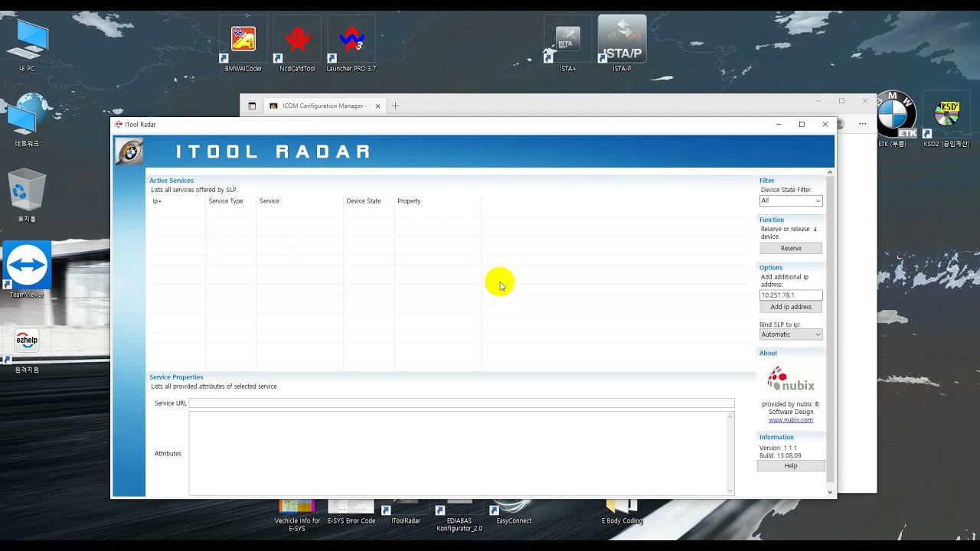
Task: Open the My PC desktop icon
Action: (x=27, y=46)
